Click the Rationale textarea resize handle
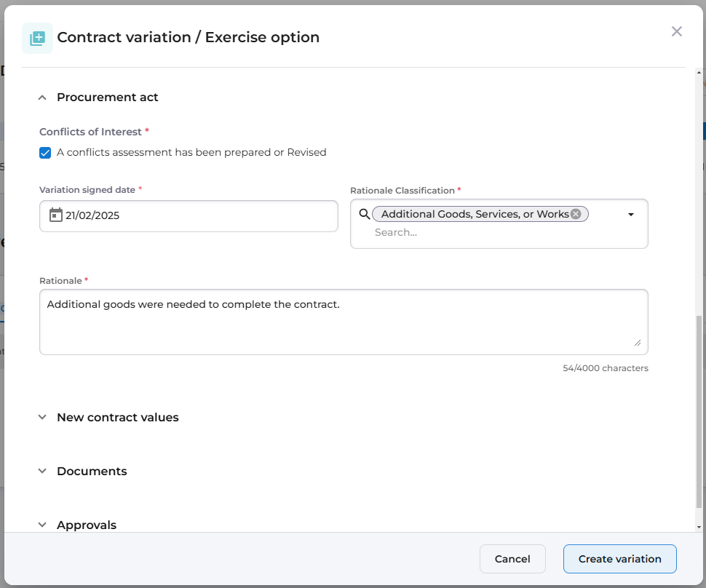Screen dimensions: 706x588 (638, 343)
